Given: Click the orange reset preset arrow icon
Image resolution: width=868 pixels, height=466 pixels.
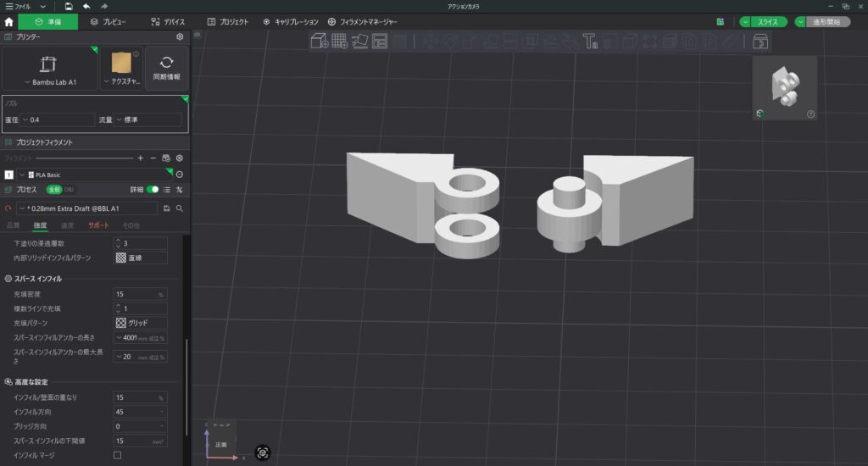Looking at the screenshot, I should [8, 208].
